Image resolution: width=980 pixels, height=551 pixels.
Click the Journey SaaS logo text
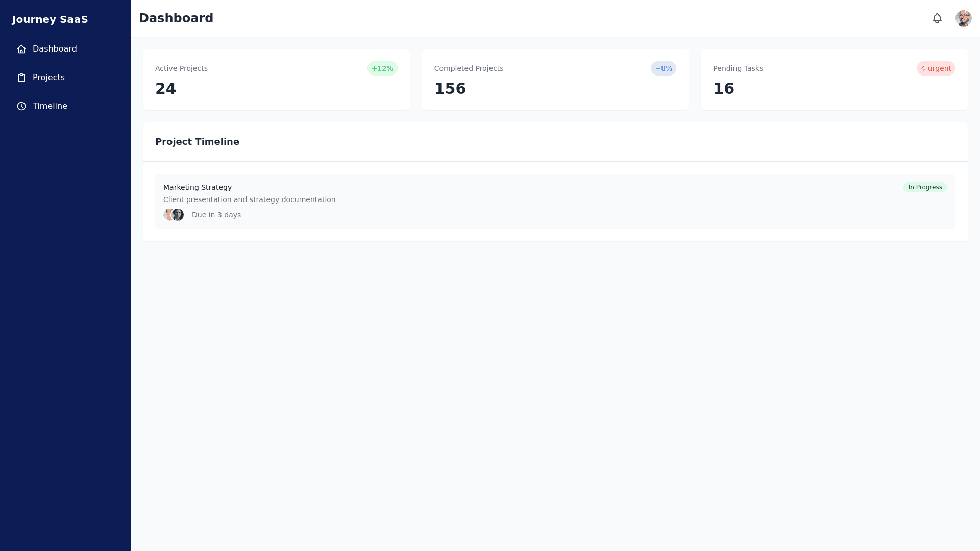(50, 19)
